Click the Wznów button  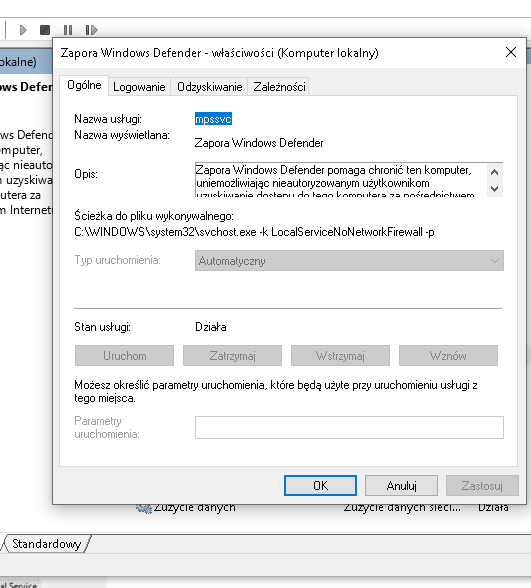click(448, 356)
